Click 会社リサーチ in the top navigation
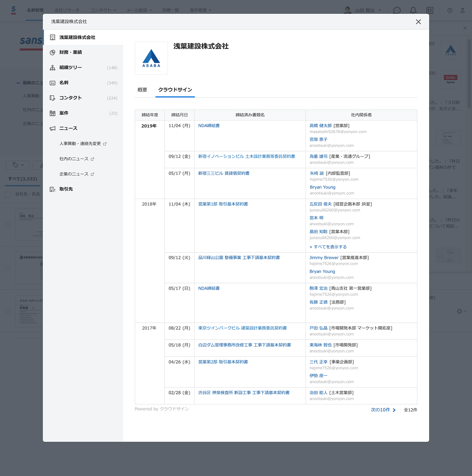This screenshot has width=472, height=476. tap(67, 10)
